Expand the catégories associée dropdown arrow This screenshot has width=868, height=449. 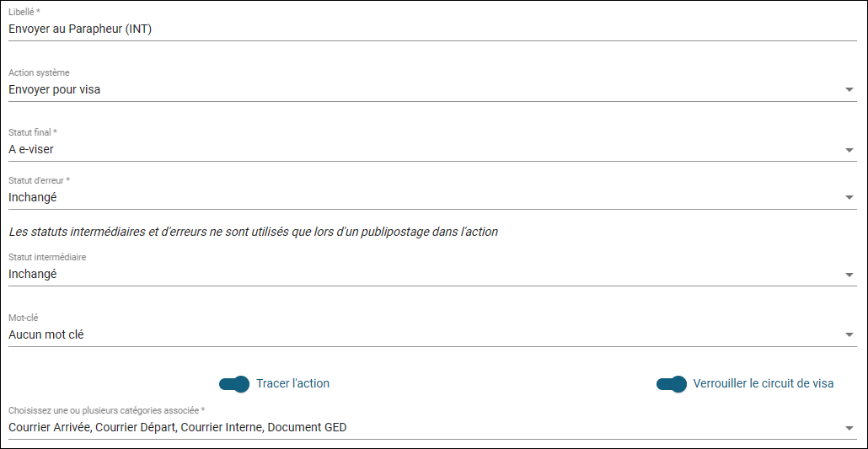tap(849, 429)
